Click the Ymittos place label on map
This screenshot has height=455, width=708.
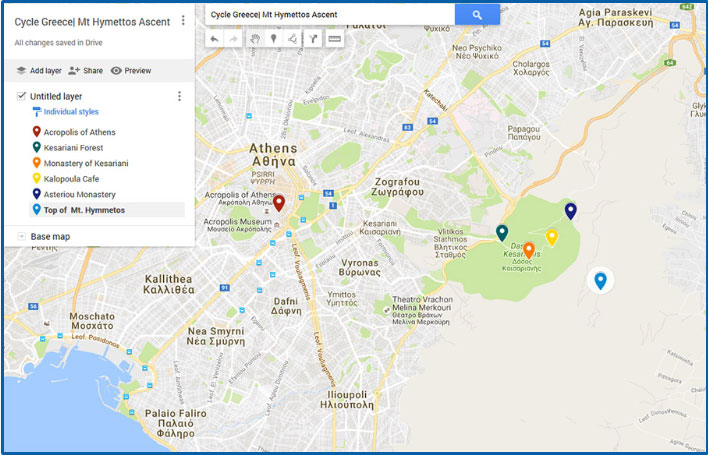(342, 298)
